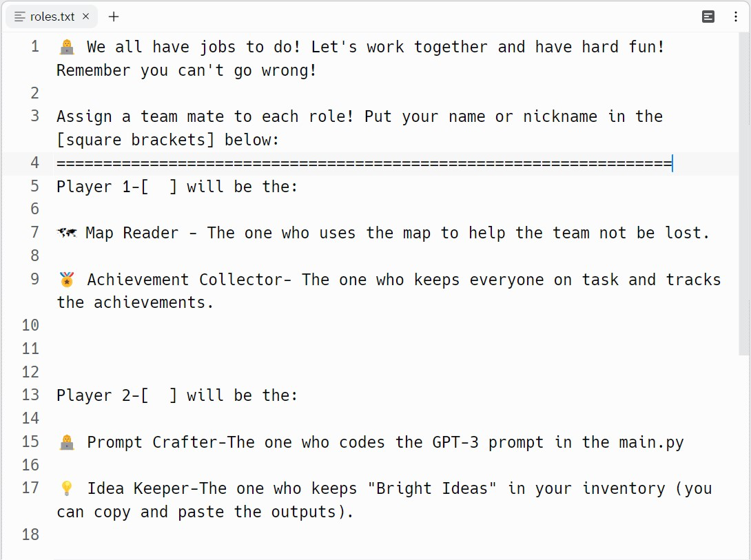
Task: Click the world map emoji before Map Reader
Action: coord(67,233)
